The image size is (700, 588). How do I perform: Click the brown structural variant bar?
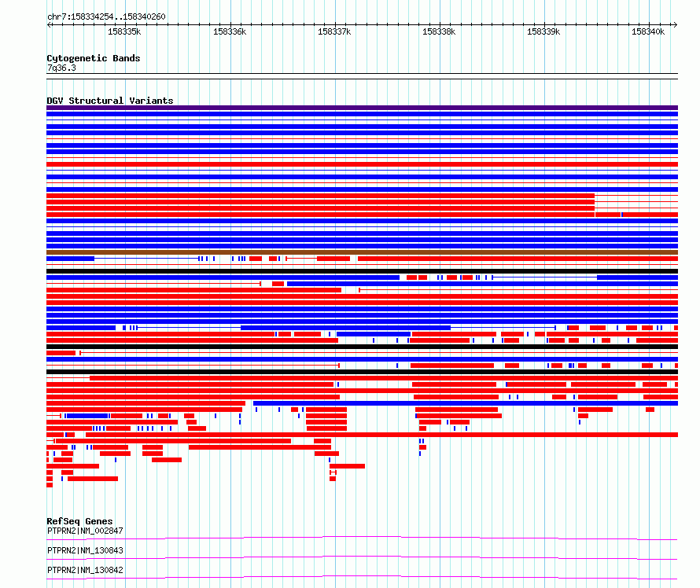(x=362, y=252)
